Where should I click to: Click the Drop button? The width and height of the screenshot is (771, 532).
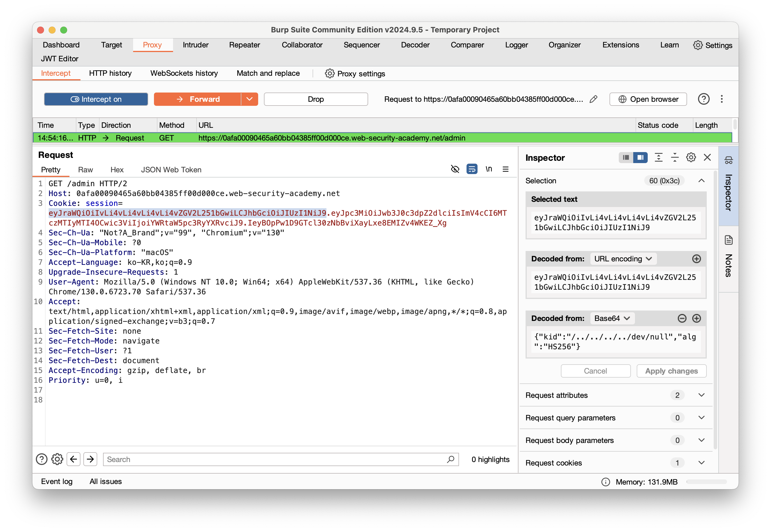coord(315,99)
